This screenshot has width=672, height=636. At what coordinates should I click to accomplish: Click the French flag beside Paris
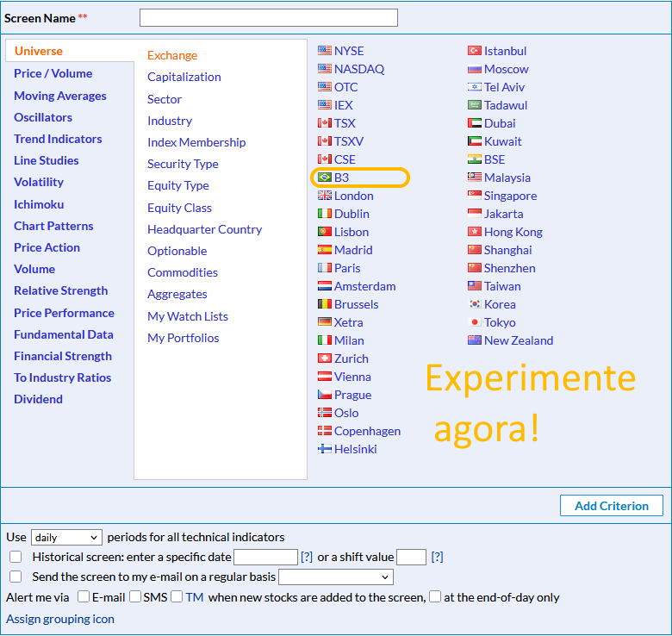click(325, 268)
